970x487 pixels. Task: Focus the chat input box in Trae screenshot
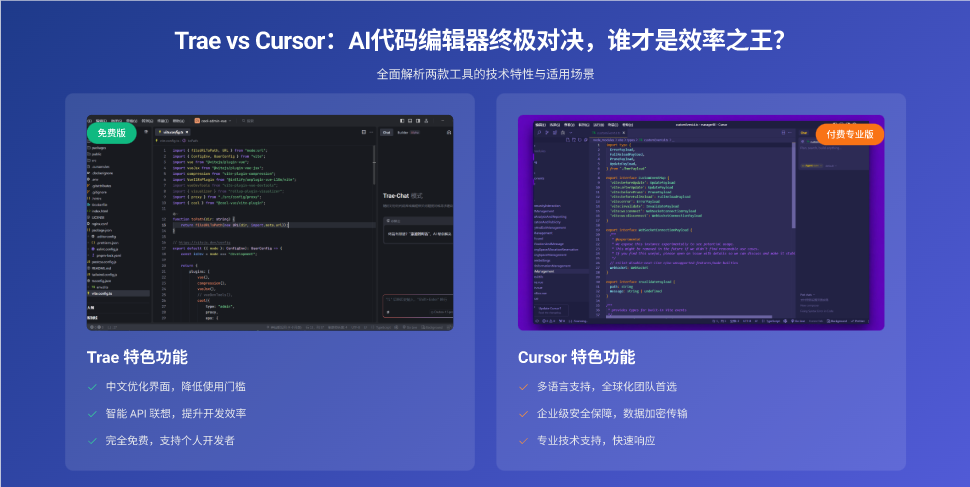click(418, 306)
